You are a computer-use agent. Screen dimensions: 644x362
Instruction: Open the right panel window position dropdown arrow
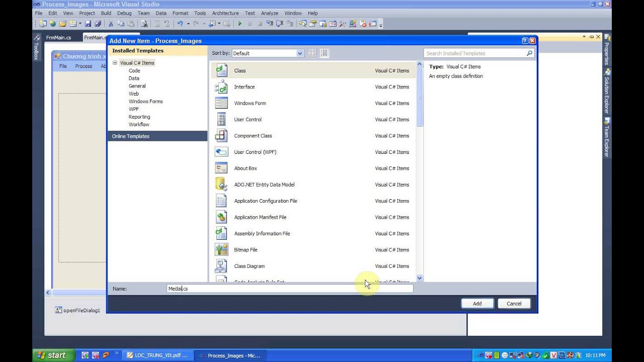(x=584, y=37)
